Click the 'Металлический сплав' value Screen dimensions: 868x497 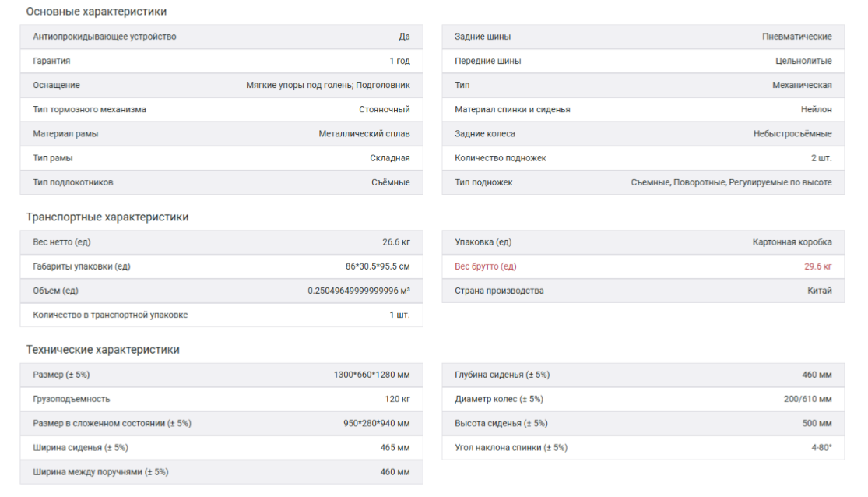364,134
